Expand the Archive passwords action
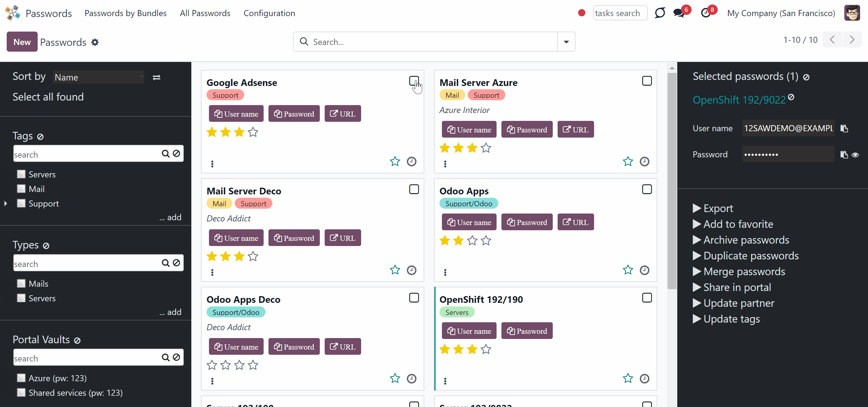The width and height of the screenshot is (868, 407). [x=741, y=240]
